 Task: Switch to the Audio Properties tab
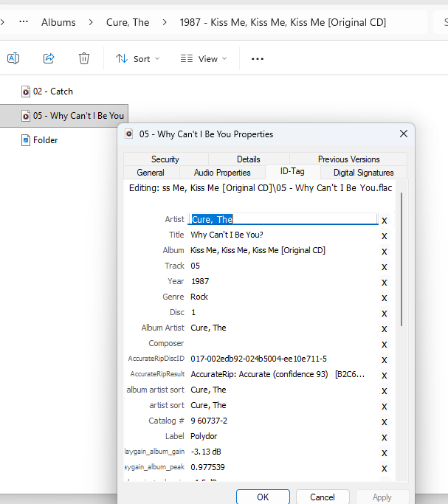pyautogui.click(x=222, y=173)
